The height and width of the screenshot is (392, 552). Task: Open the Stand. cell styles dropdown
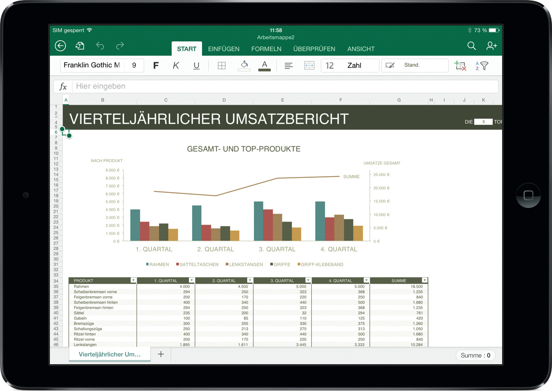pyautogui.click(x=415, y=65)
